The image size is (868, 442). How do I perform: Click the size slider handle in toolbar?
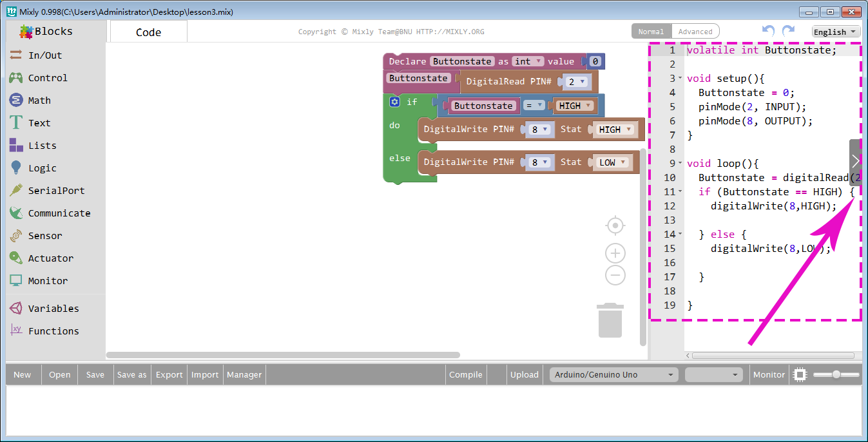click(836, 374)
